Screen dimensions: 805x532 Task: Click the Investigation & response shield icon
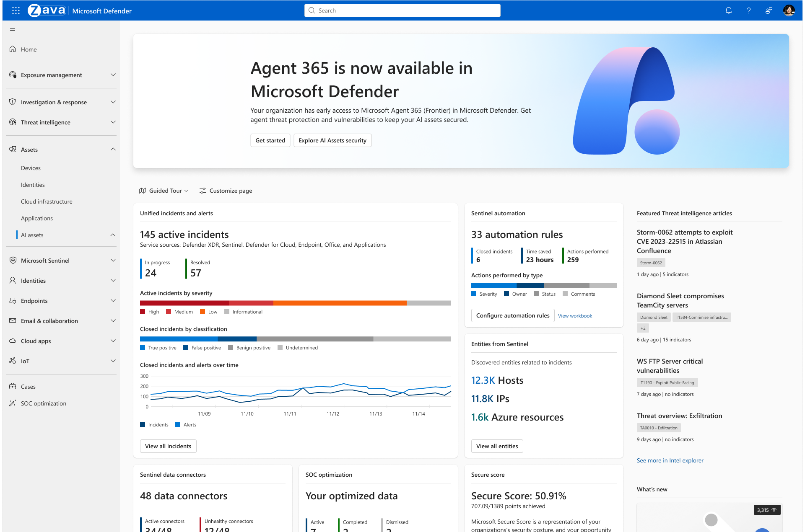point(13,102)
